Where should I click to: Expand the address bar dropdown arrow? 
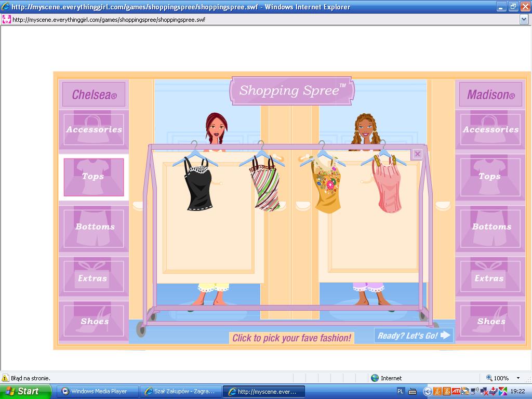point(524,20)
